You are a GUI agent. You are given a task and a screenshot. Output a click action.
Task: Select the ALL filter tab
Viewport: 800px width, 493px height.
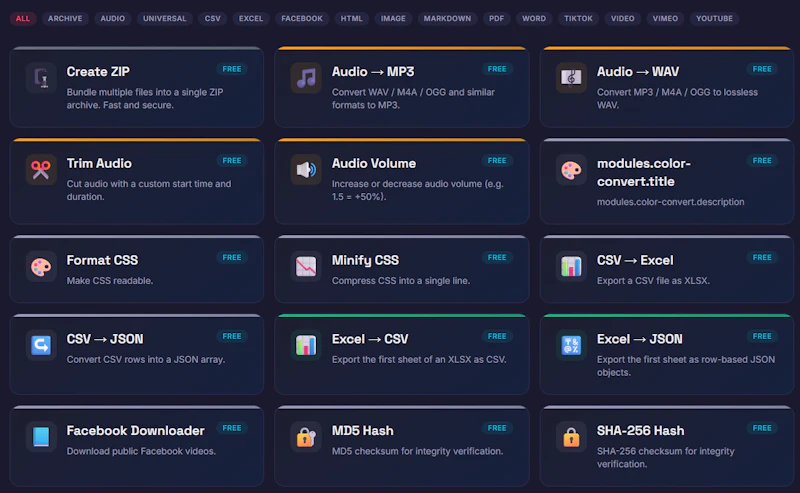tap(23, 18)
